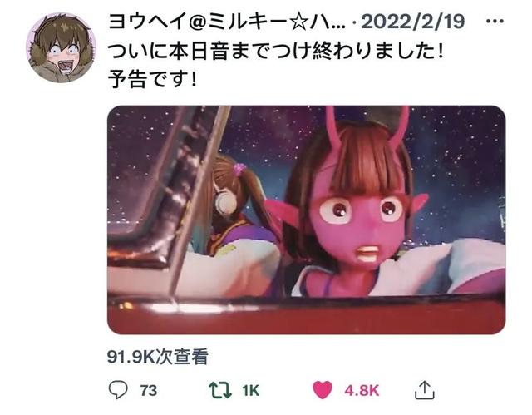
Task: Unlike the tweet via pink heart
Action: pos(322,390)
